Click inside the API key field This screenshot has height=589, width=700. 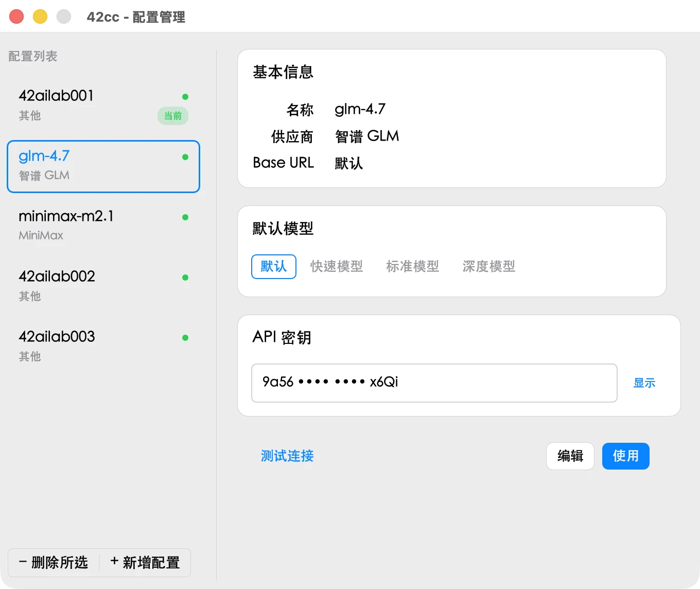[434, 383]
